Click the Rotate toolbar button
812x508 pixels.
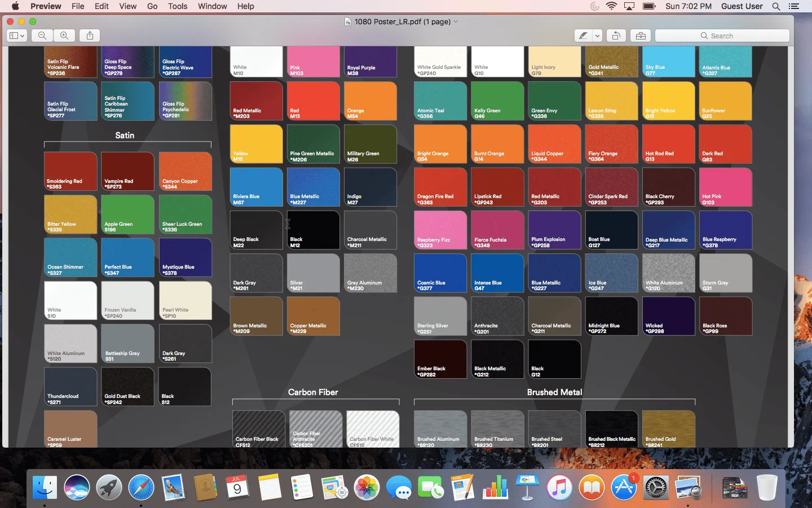tap(616, 36)
